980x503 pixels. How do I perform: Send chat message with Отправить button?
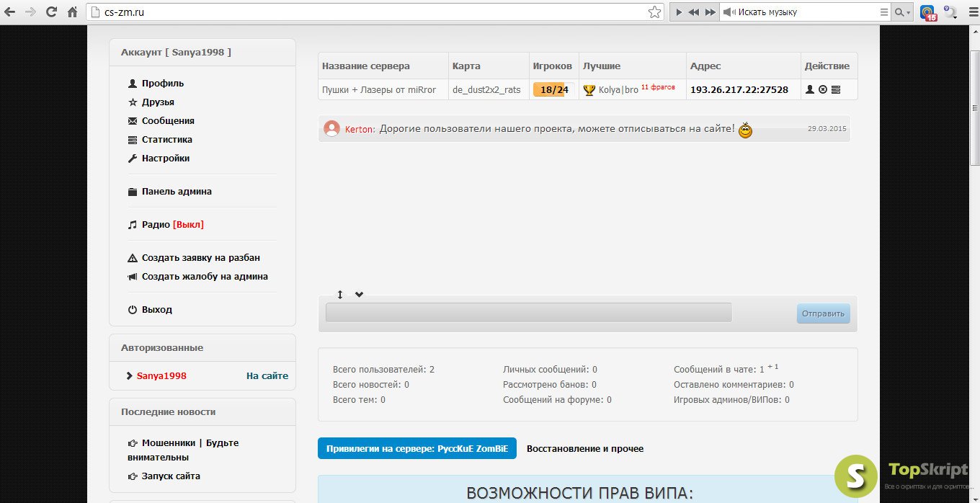pyautogui.click(x=824, y=313)
